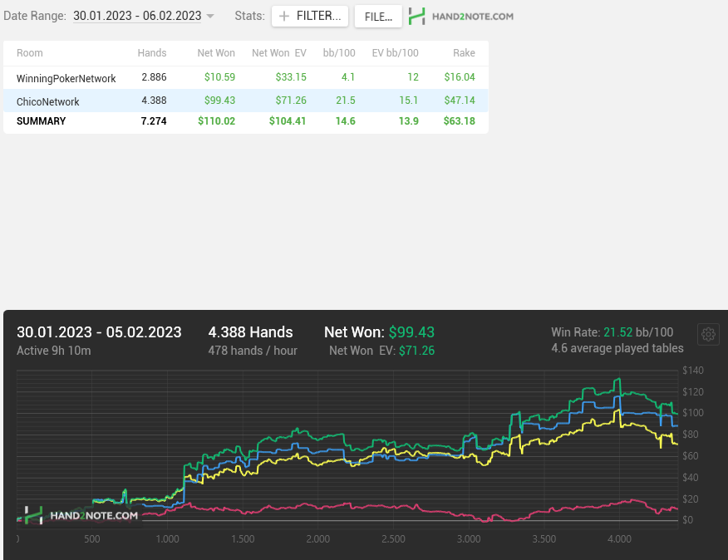Click WinningPokerNetwork net won EV $33.15
Viewport: 728px width, 560px height.
(291, 77)
